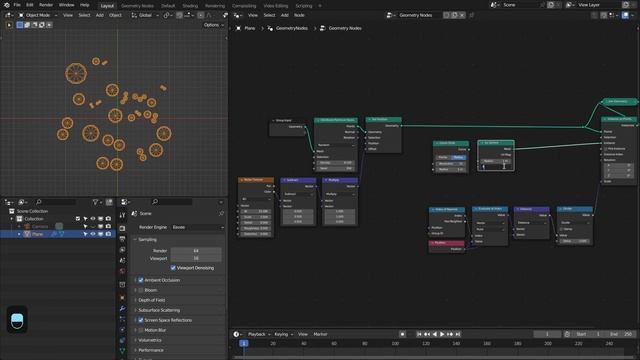The height and width of the screenshot is (360, 640).
Task: Switch to the Compositing workspace tab
Action: pyautogui.click(x=244, y=6)
